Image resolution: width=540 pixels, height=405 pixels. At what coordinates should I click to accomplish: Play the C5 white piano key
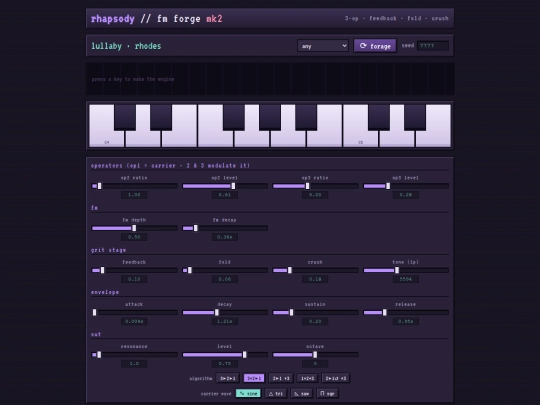[x=360, y=138]
